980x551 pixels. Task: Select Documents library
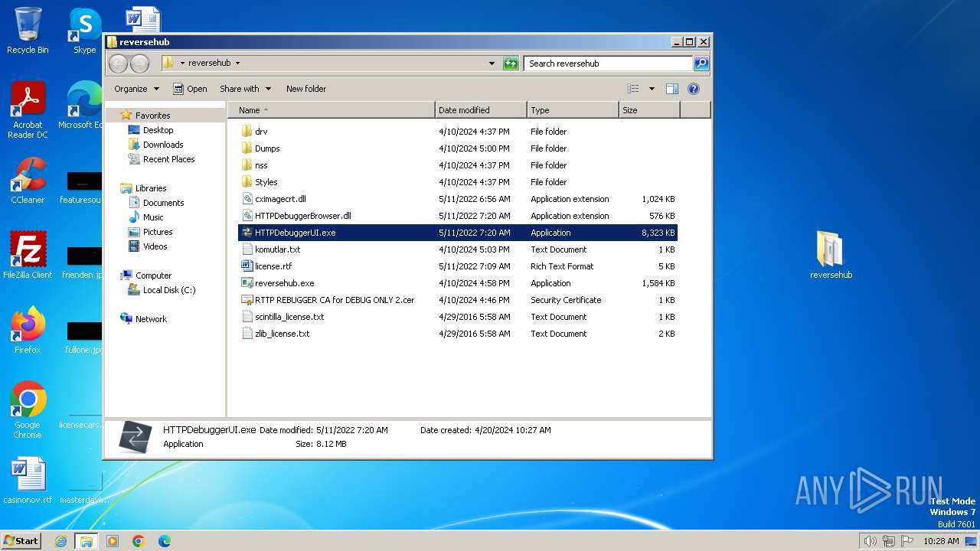pos(163,203)
